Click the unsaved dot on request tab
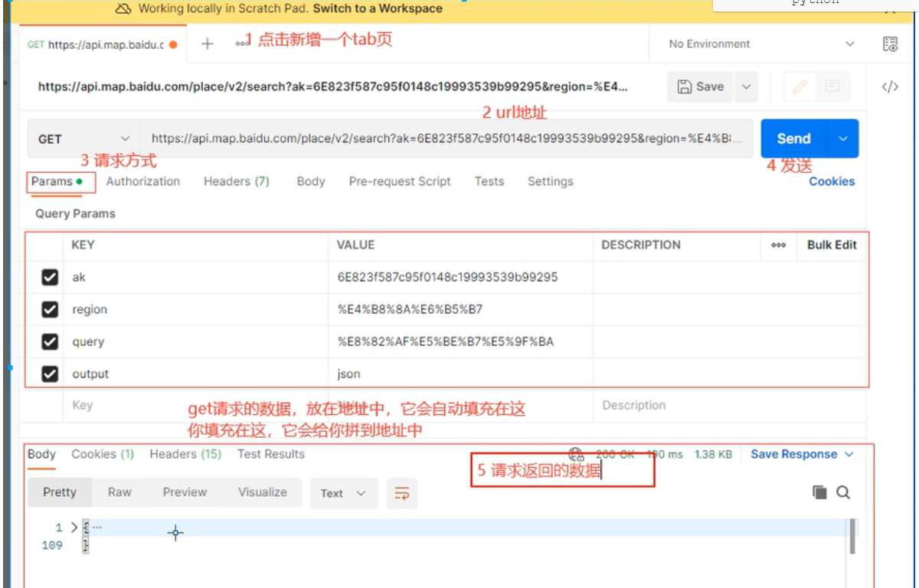919x588 pixels. [173, 44]
